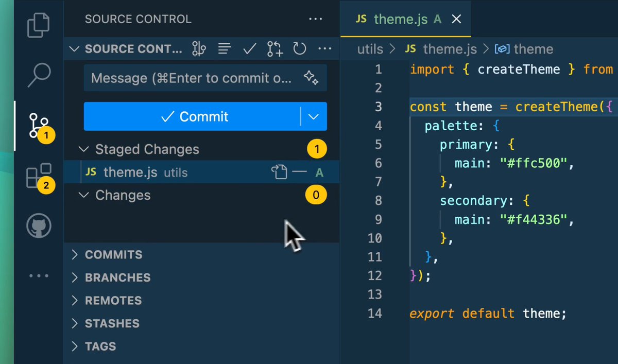Click line number 14 in gutter
This screenshot has width=618, height=364.
(375, 313)
